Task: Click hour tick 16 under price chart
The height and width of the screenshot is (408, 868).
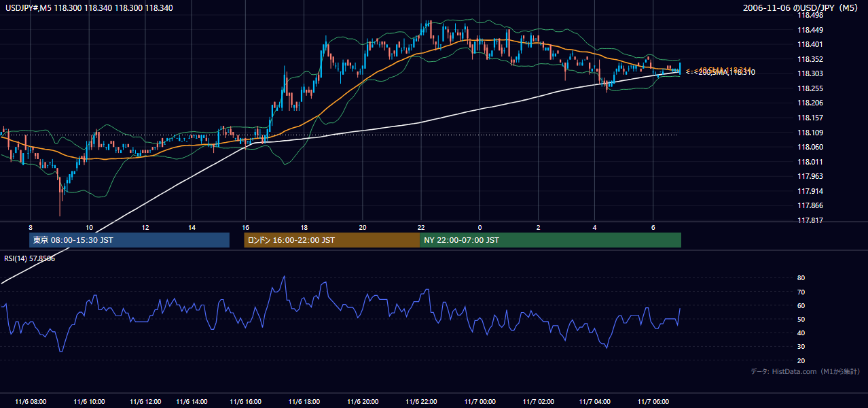Action: [245, 227]
